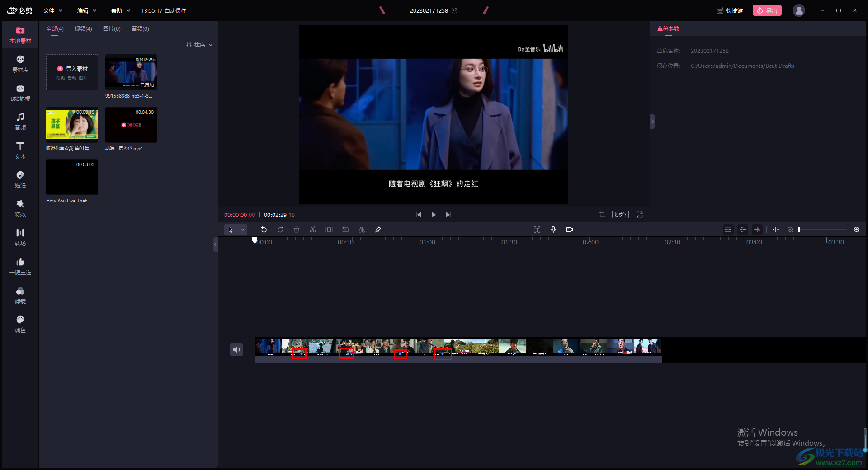Open the B站热梗 panel
Screen dimensions: 868x470
[x=20, y=93]
